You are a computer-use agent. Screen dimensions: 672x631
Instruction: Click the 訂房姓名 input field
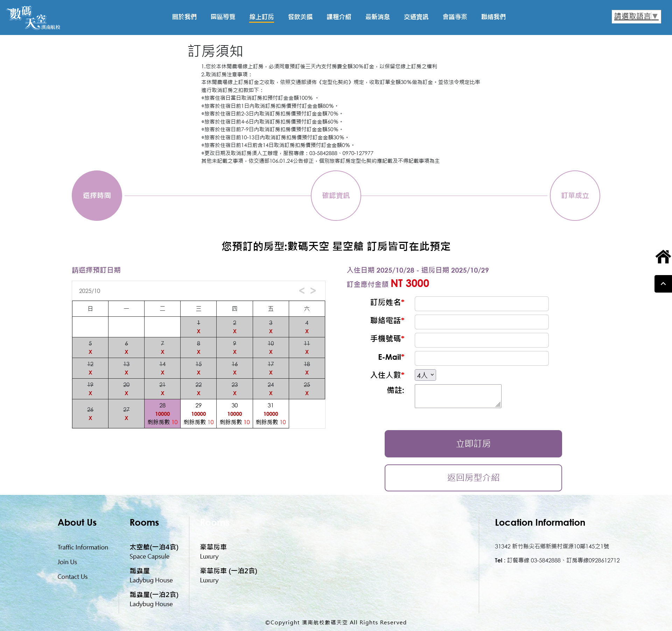[481, 304]
